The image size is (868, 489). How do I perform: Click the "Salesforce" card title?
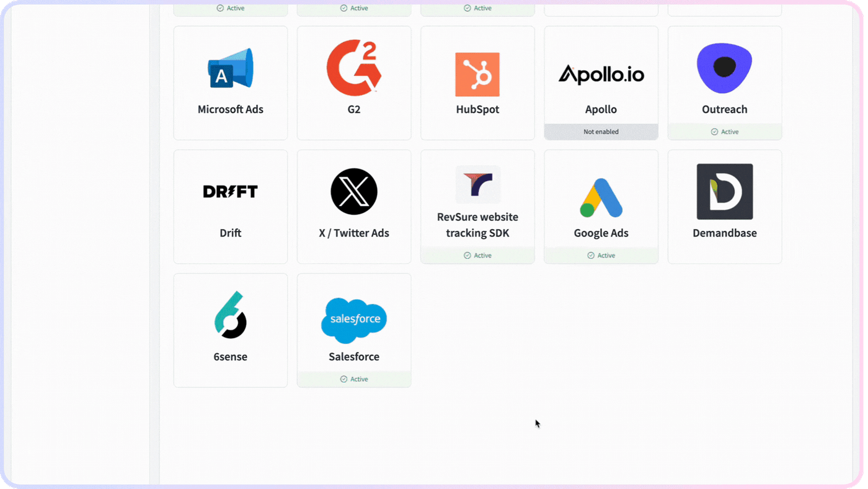[354, 356]
